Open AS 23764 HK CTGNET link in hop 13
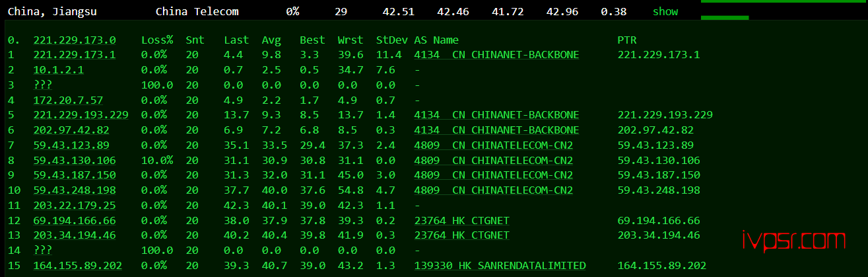Viewport: 868px width, 277px height. coord(462,235)
